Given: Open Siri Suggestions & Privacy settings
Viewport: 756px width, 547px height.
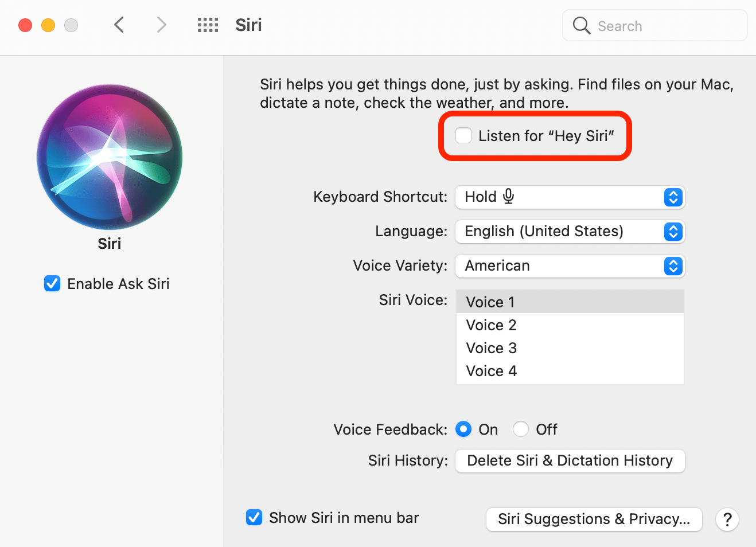Looking at the screenshot, I should [x=594, y=519].
